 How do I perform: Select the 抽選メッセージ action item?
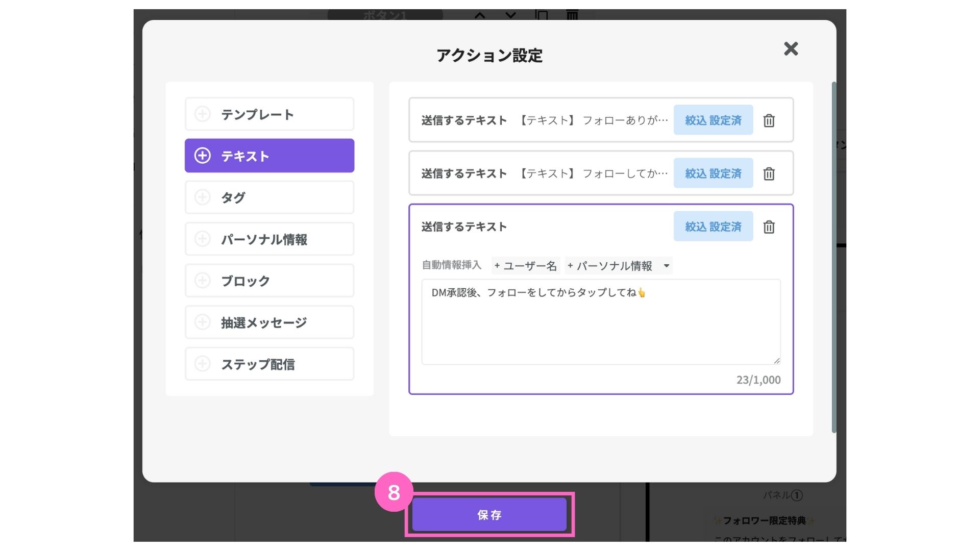pyautogui.click(x=269, y=322)
